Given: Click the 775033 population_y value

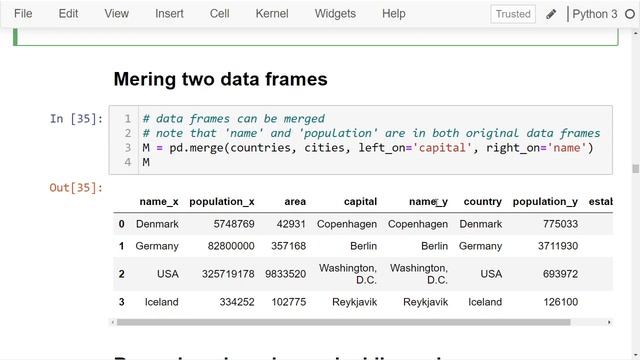Looking at the screenshot, I should (560, 224).
